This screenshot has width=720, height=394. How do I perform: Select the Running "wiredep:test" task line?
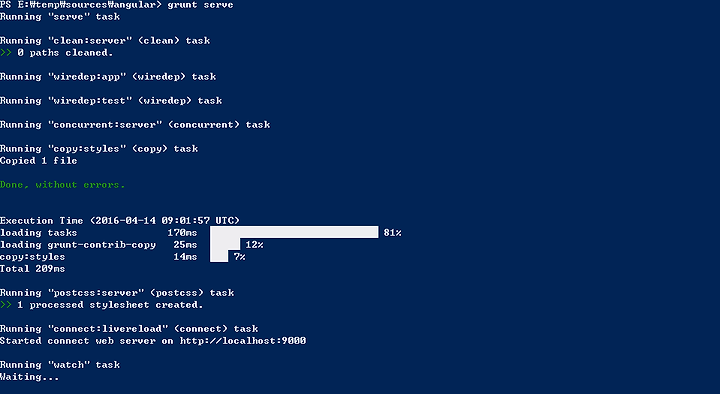point(111,101)
